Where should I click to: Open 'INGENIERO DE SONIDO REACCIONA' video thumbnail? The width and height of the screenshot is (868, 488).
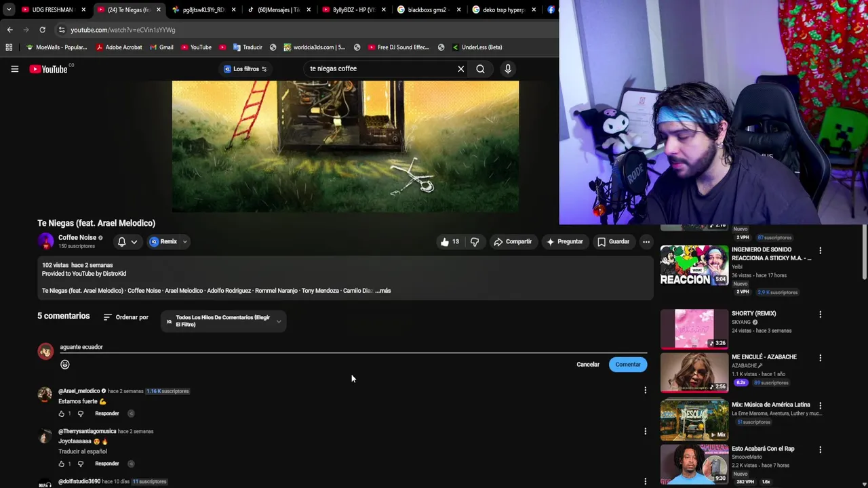[694, 265]
